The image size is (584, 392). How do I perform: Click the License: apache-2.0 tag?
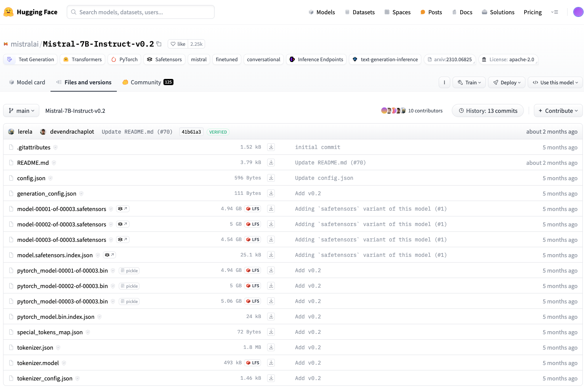508,59
